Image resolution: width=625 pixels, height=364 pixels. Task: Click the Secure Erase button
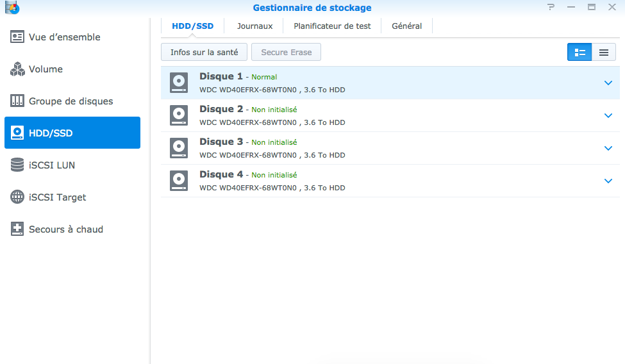(286, 52)
